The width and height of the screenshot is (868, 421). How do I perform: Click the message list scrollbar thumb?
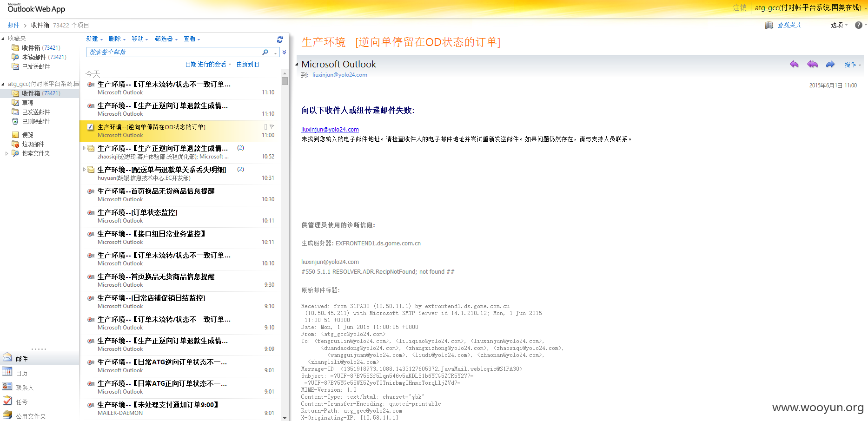[x=285, y=81]
